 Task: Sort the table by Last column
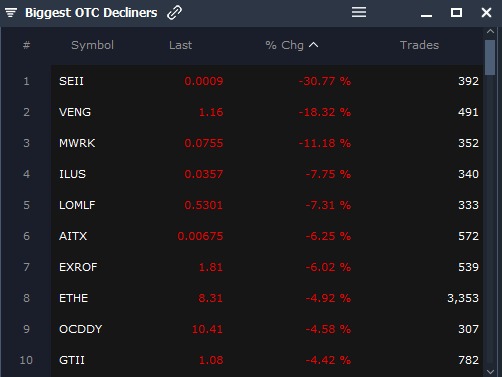pos(180,45)
